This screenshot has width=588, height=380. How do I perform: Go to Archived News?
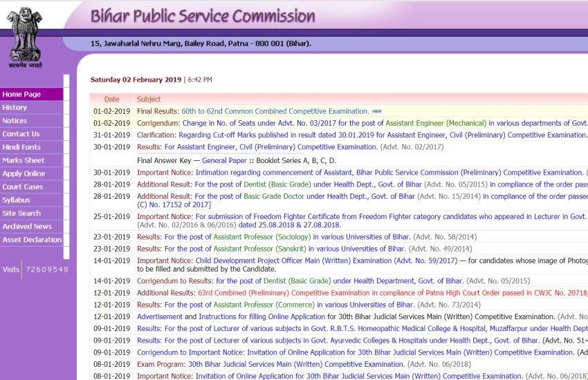(x=27, y=227)
